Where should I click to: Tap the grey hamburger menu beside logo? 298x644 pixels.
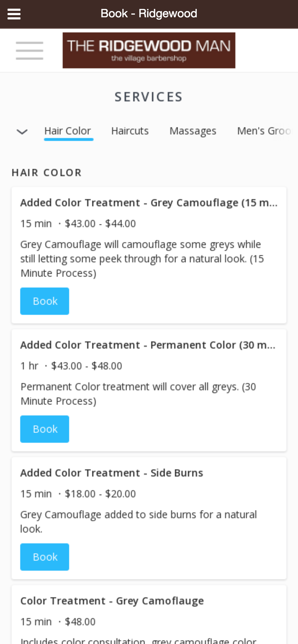click(29, 51)
